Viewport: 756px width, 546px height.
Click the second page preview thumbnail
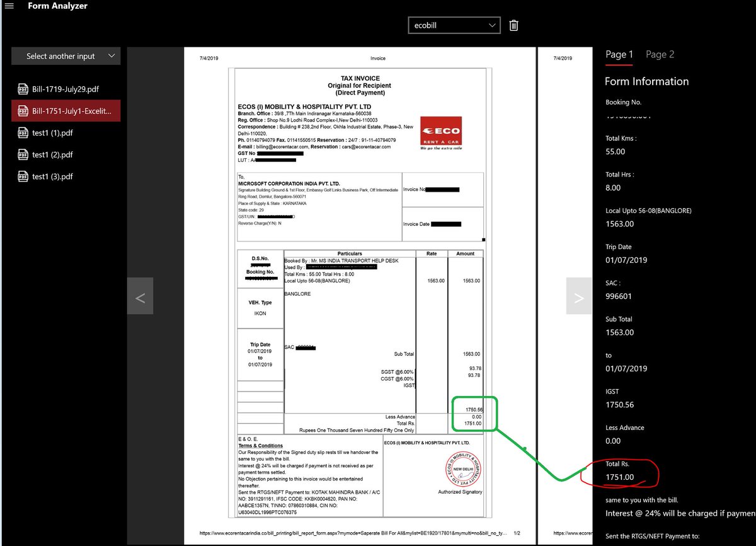pos(565,296)
